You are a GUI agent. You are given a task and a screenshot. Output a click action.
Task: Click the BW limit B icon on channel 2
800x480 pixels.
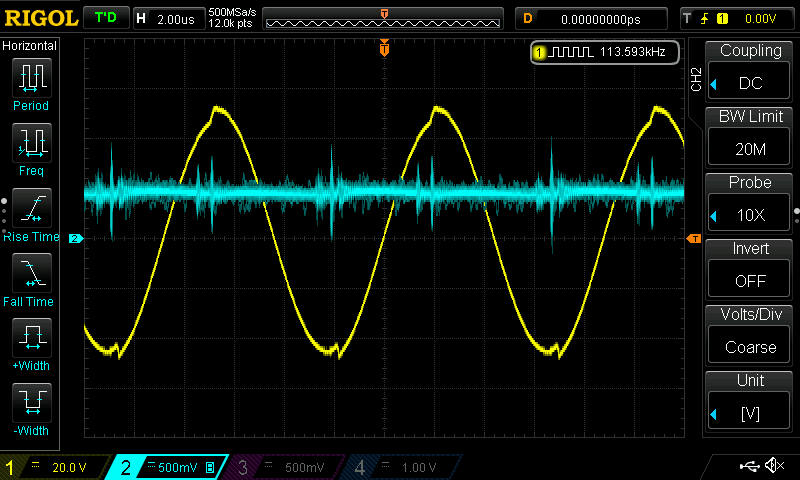(x=210, y=467)
